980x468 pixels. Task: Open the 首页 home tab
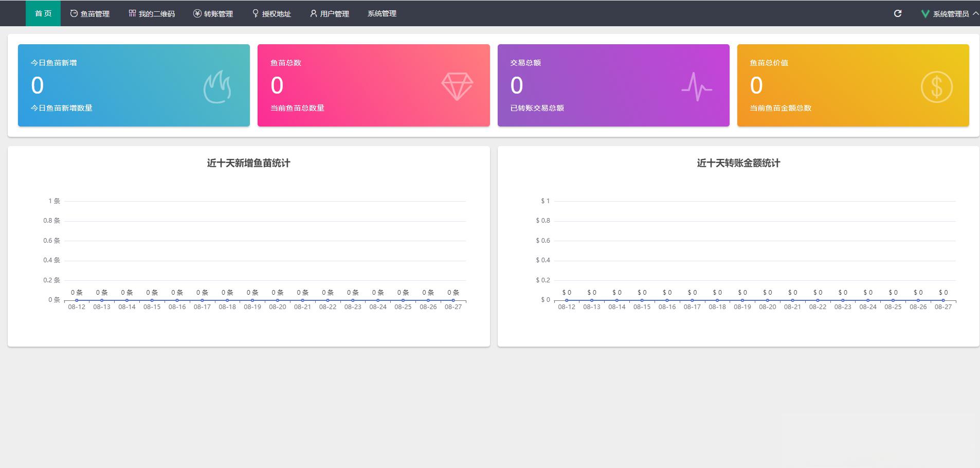point(43,13)
